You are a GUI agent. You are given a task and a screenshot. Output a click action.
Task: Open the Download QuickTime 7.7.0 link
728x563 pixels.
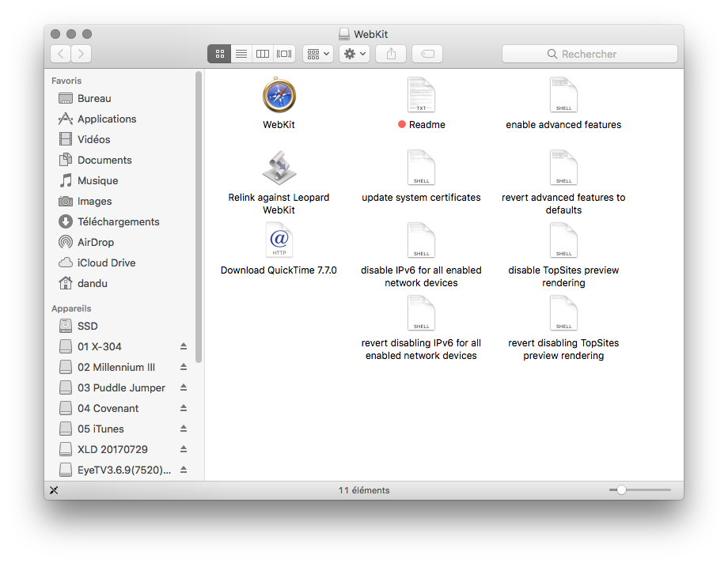[279, 240]
